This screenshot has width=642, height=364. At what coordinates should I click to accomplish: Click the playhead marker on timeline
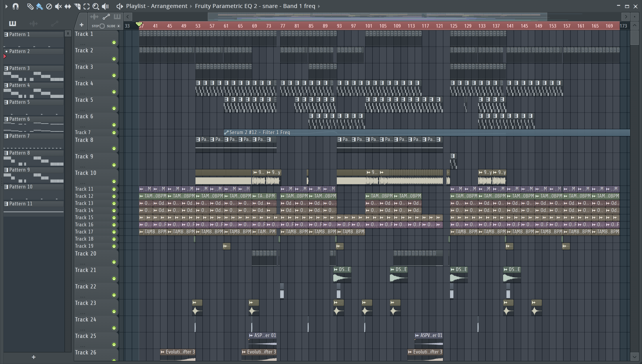pyautogui.click(x=139, y=24)
